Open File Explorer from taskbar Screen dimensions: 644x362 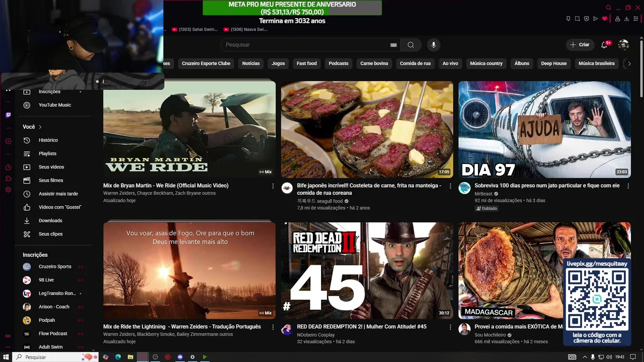click(x=130, y=357)
